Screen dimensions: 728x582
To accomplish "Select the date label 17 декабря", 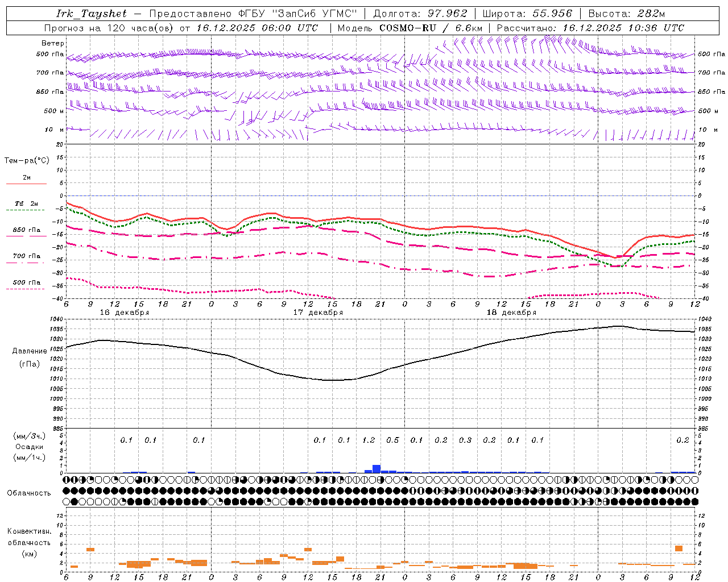I will click(x=318, y=313).
